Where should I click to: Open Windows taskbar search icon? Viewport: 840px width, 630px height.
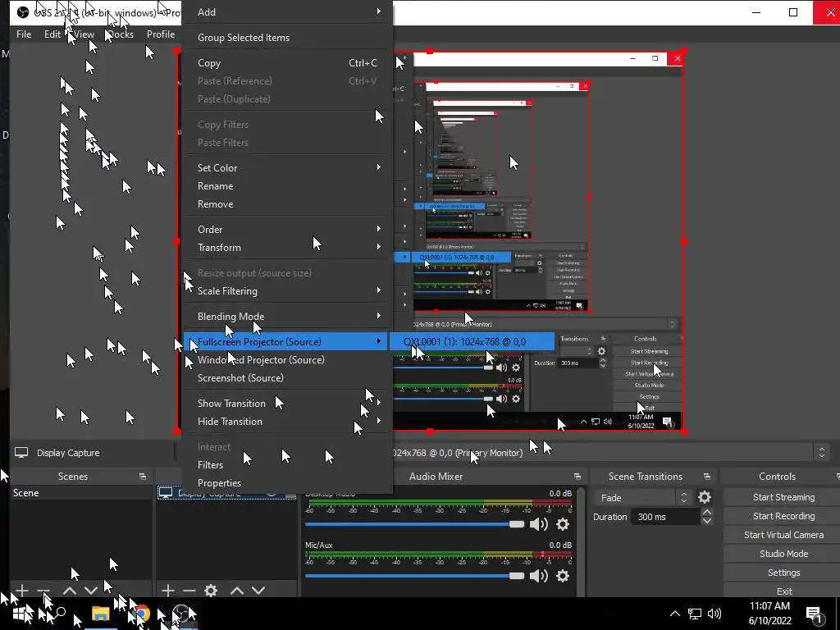[x=60, y=614]
